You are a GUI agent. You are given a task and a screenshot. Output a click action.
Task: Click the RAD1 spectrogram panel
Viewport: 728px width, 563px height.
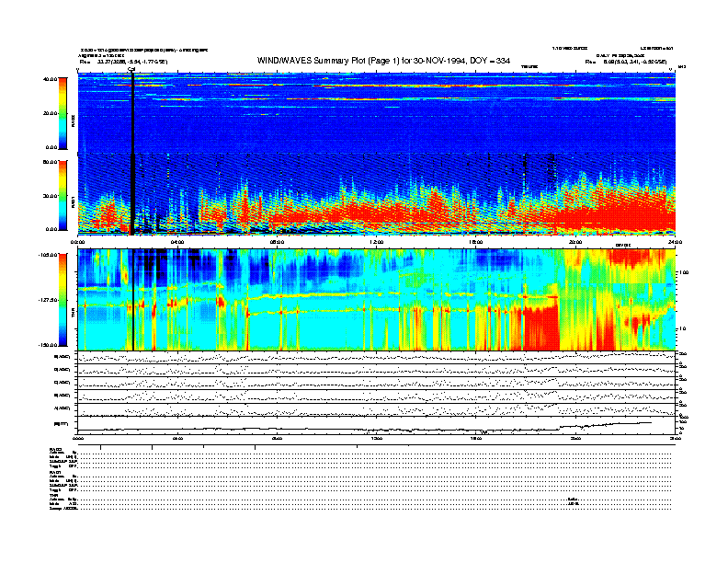pyautogui.click(x=377, y=194)
